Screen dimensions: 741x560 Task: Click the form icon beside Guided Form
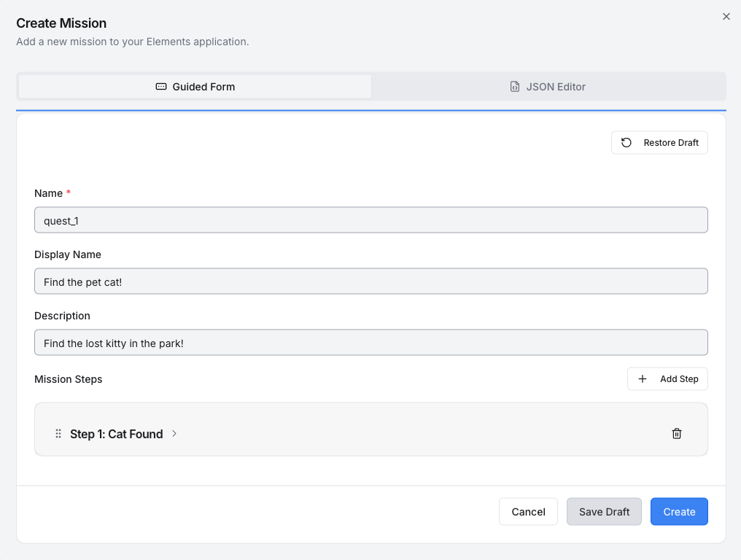pos(161,87)
